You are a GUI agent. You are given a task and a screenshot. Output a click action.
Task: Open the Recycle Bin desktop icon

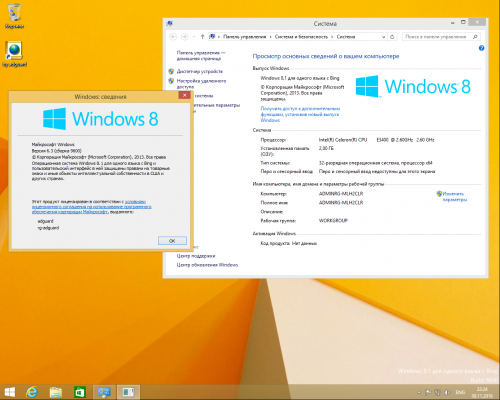[14, 16]
